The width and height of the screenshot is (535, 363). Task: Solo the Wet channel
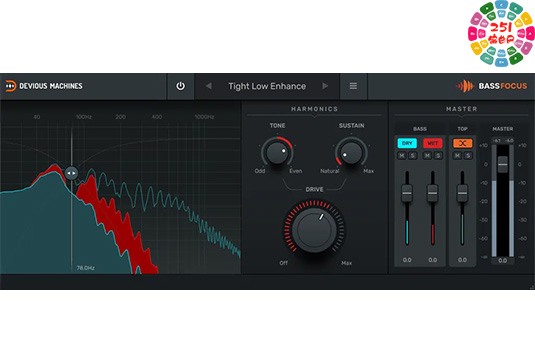click(438, 156)
